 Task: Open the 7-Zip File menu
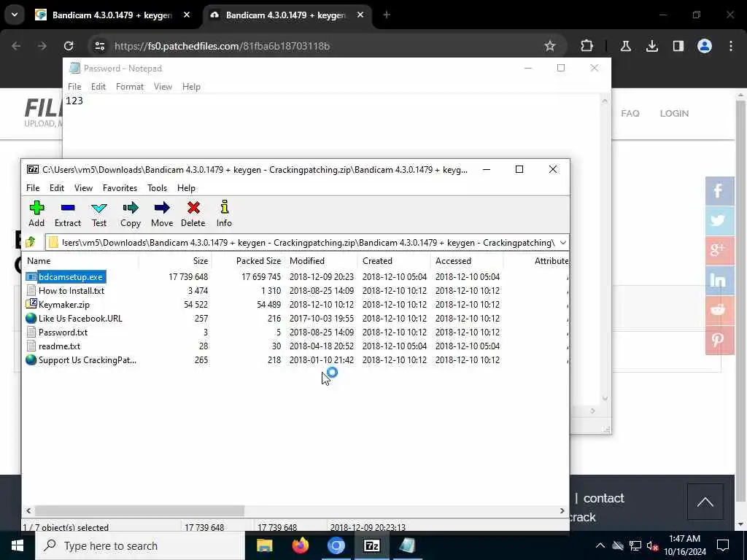coord(33,187)
